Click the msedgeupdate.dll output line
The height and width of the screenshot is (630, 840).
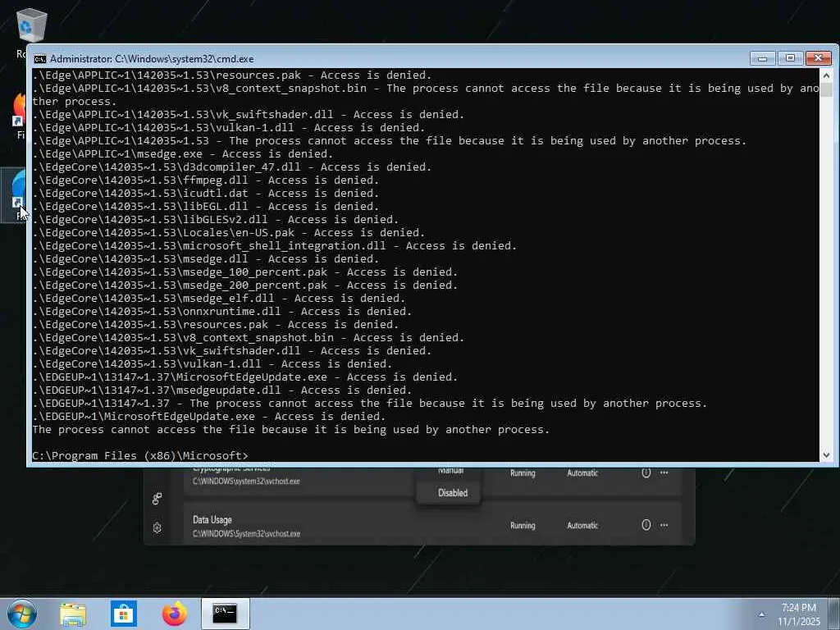tap(221, 390)
